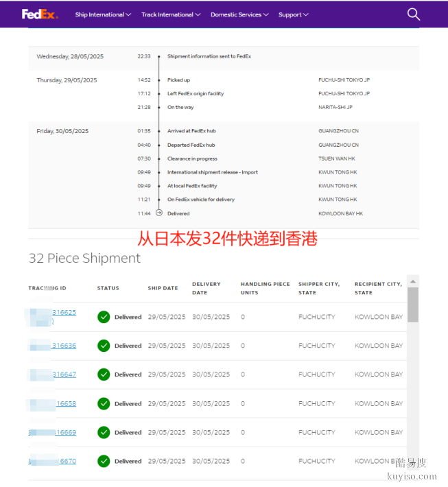448x487 pixels.
Task: Click the 'Picked up' event text
Action: coord(178,80)
